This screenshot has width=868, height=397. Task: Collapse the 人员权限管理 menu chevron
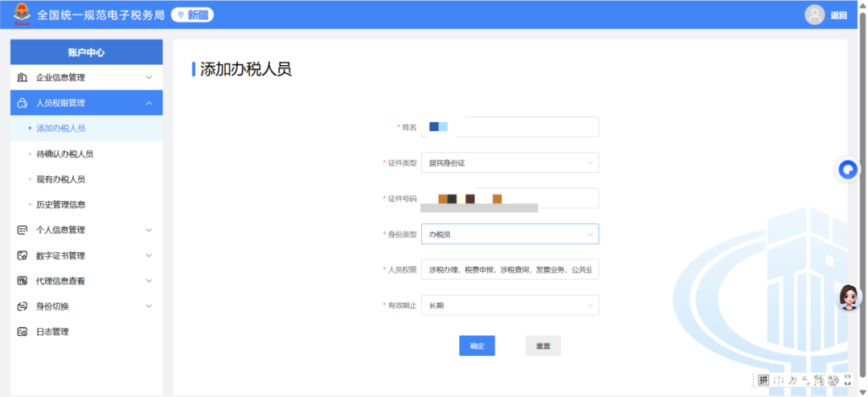pos(149,103)
